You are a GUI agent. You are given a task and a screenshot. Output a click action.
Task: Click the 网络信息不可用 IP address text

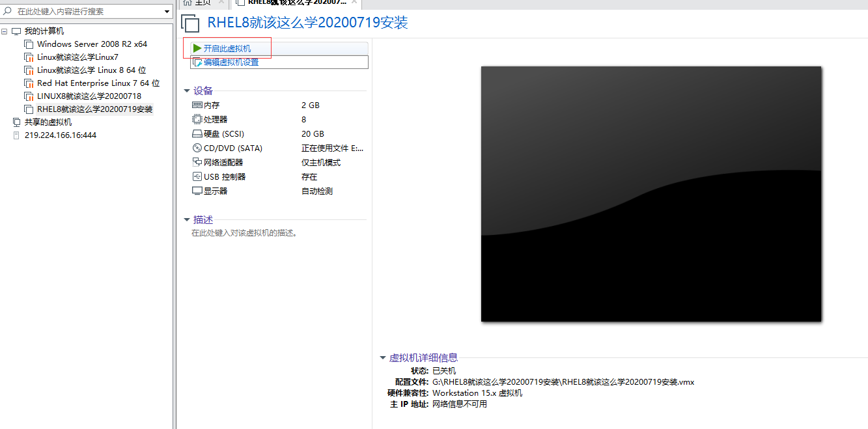click(x=460, y=404)
